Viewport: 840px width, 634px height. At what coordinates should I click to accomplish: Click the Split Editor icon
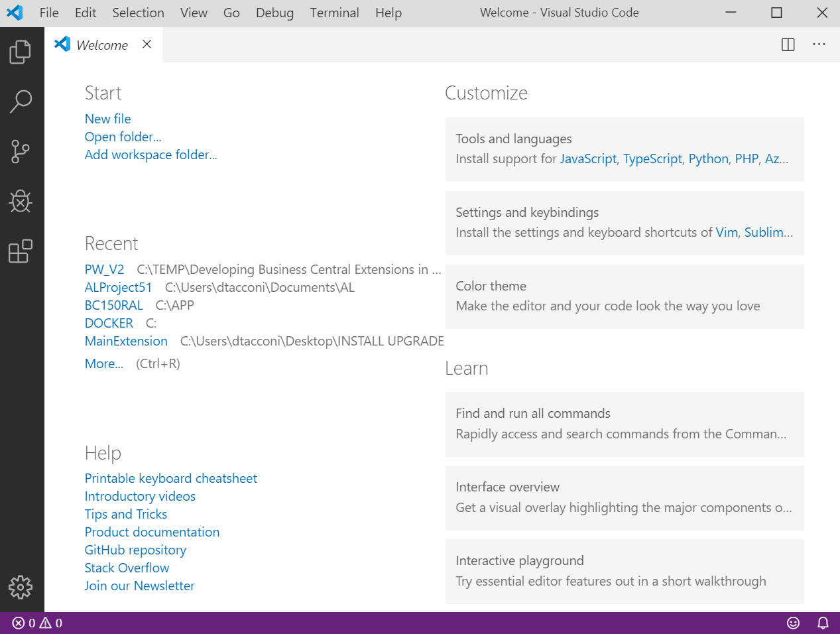788,44
